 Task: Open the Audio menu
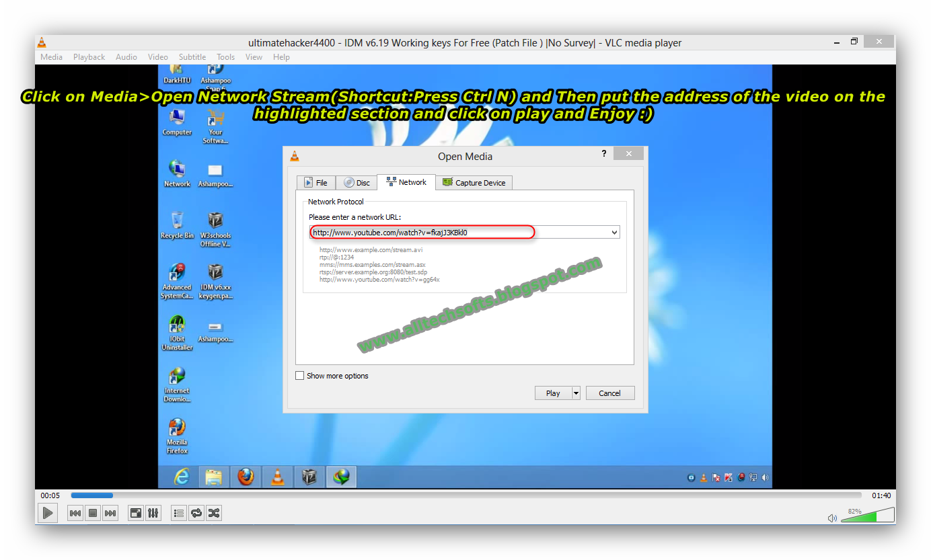coord(126,57)
